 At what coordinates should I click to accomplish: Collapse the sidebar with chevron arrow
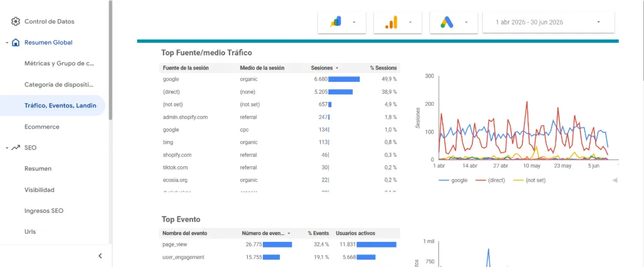pos(100,256)
